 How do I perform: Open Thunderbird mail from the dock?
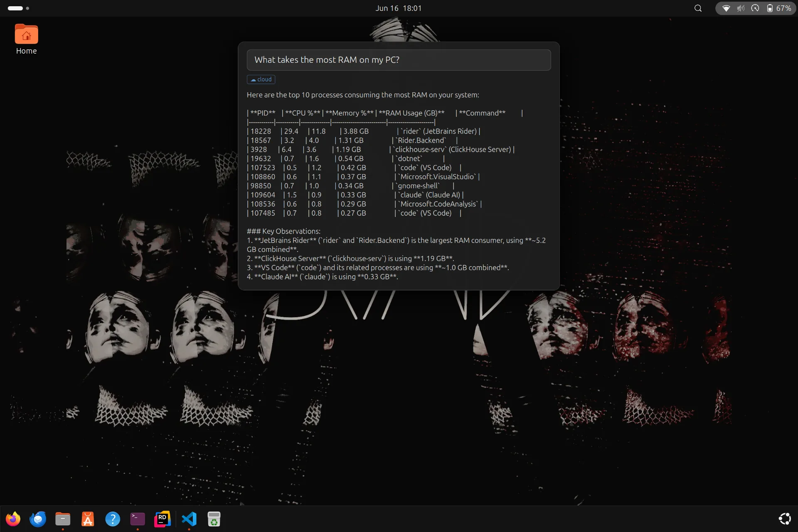click(38, 519)
